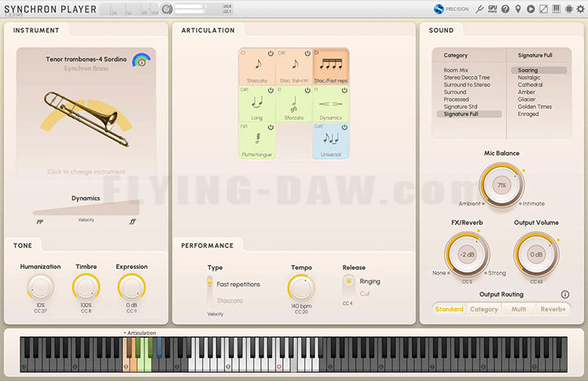Select Processed category
The image size is (588, 381).
point(456,100)
